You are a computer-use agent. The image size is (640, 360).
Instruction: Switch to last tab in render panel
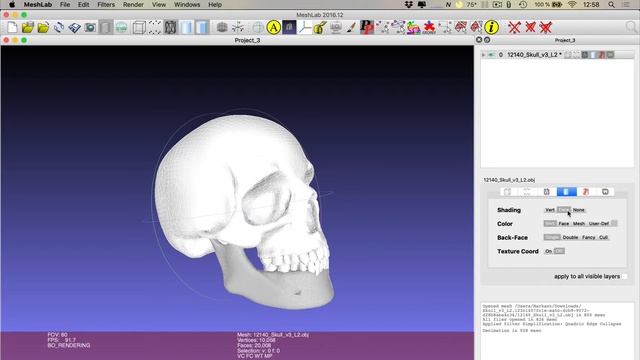point(605,192)
